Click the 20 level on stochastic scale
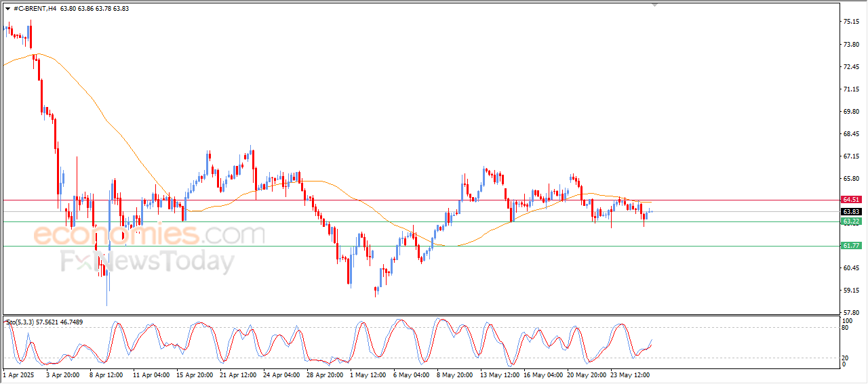Screen dimensions: 868x384 (845, 358)
